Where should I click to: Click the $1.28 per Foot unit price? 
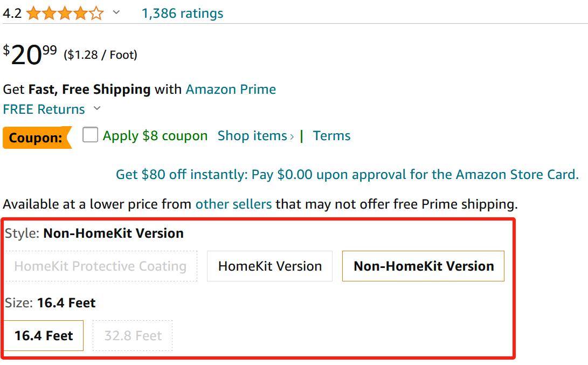[x=100, y=55]
